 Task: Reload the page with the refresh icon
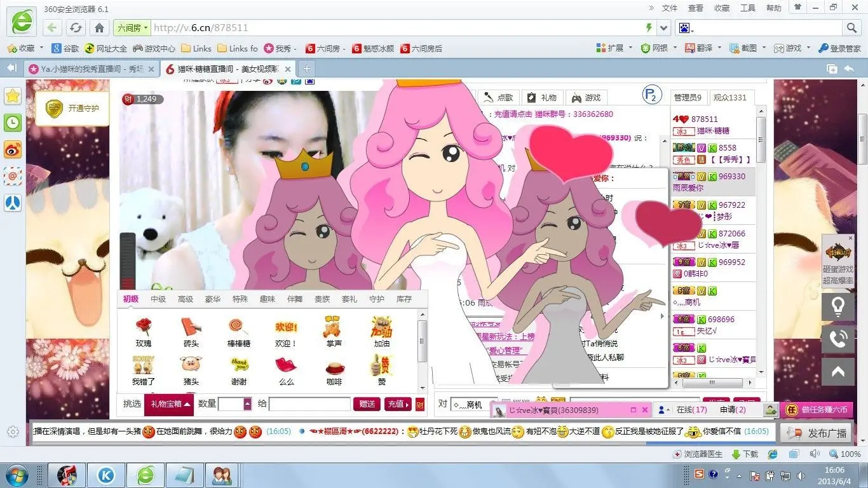(x=76, y=28)
